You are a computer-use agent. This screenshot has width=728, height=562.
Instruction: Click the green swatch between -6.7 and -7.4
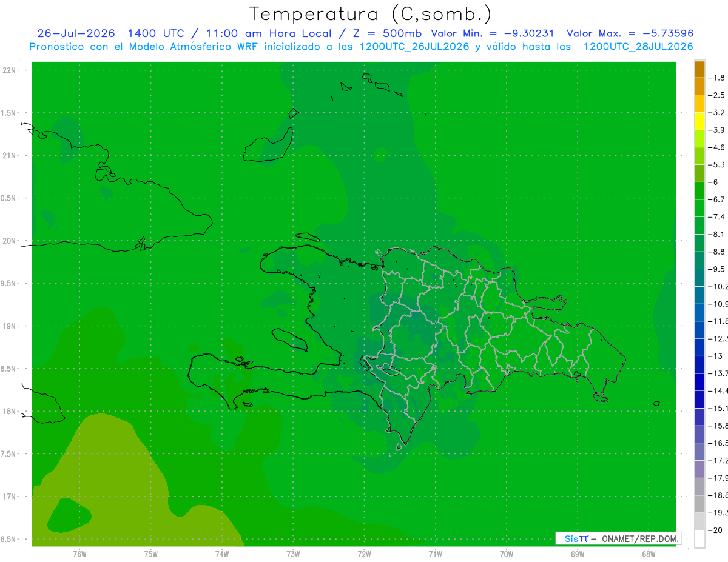tap(699, 209)
